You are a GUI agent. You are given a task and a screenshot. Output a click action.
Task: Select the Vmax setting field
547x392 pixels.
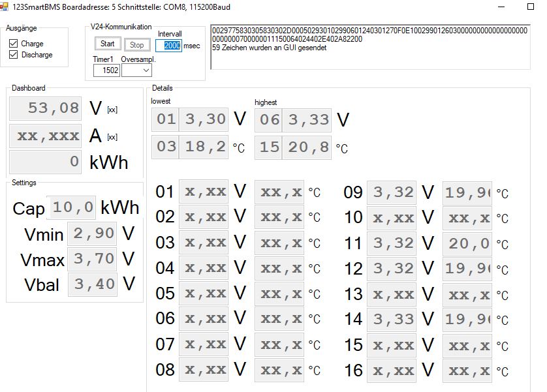click(x=93, y=259)
